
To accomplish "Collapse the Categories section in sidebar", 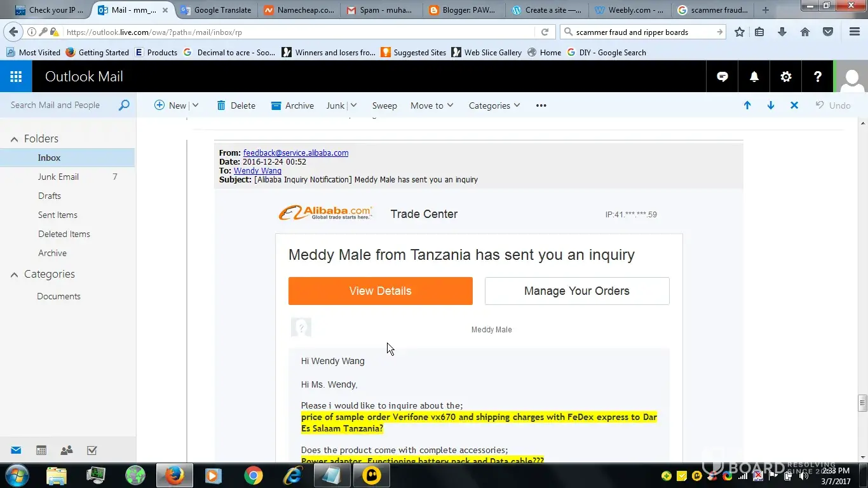I will (x=14, y=274).
